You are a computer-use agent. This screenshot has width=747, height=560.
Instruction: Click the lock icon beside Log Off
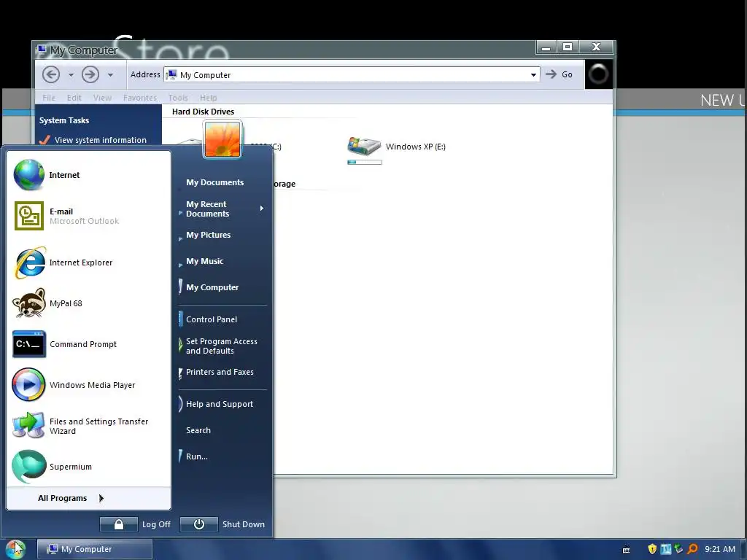(119, 524)
